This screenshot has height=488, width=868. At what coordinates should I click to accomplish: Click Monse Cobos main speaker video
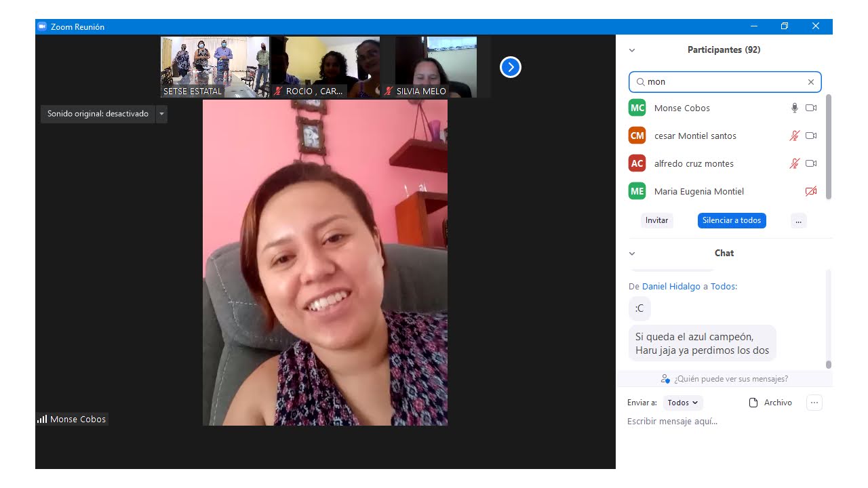coord(325,263)
